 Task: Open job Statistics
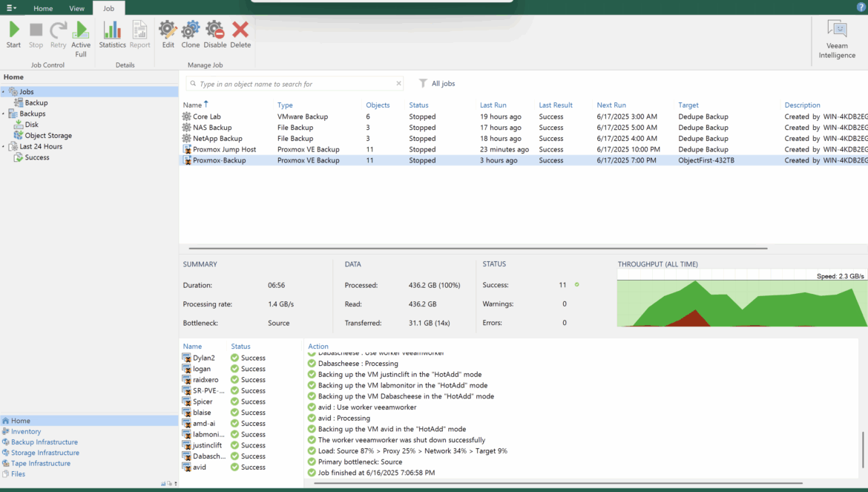point(112,35)
